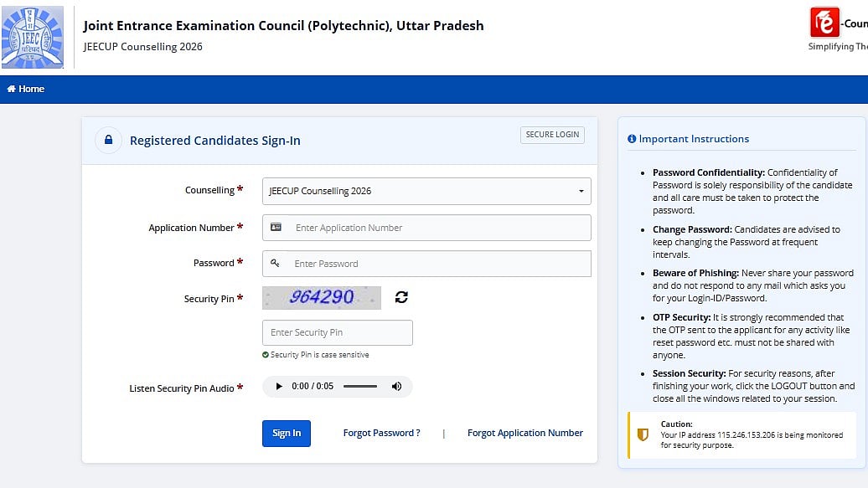Open the Forgot Password link
Viewport: 868px width, 488px height.
(x=381, y=433)
